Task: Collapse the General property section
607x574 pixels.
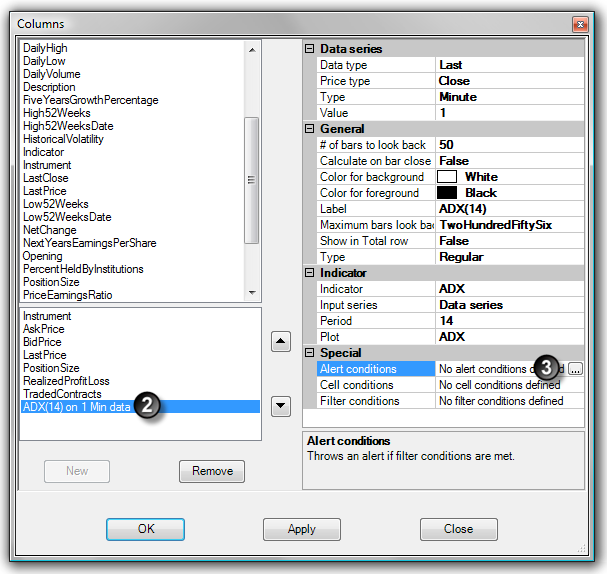Action: pos(309,129)
